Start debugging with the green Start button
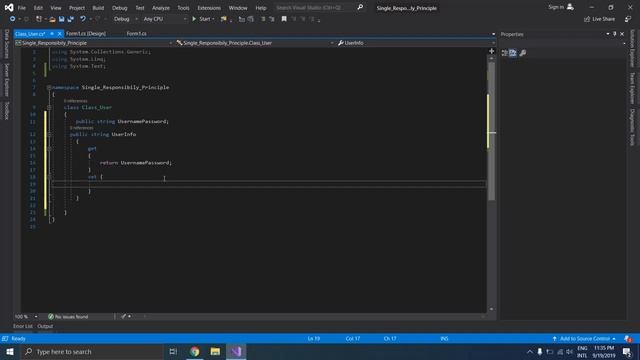The width and height of the screenshot is (640, 360). coord(203,19)
